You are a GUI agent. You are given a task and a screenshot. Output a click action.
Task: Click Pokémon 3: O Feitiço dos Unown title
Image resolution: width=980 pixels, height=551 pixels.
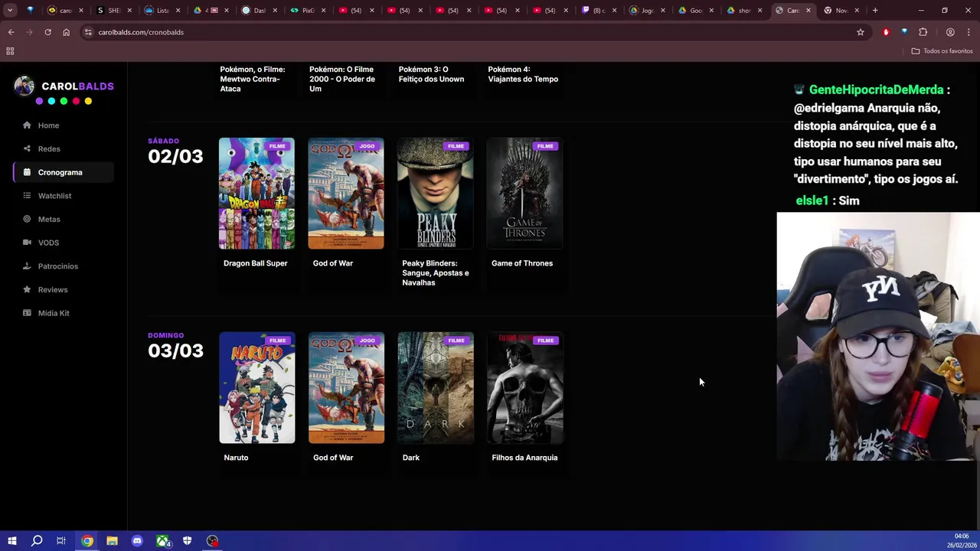pos(431,74)
